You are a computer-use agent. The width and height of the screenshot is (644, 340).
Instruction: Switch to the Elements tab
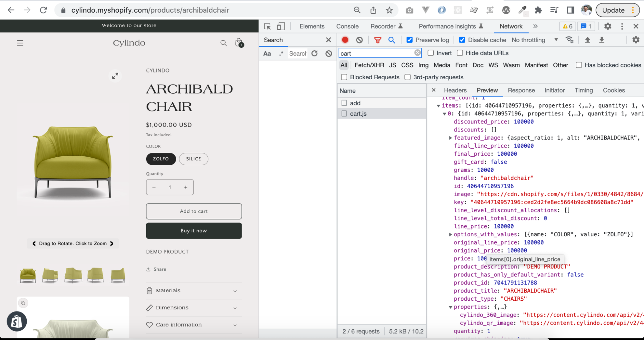[x=312, y=26]
